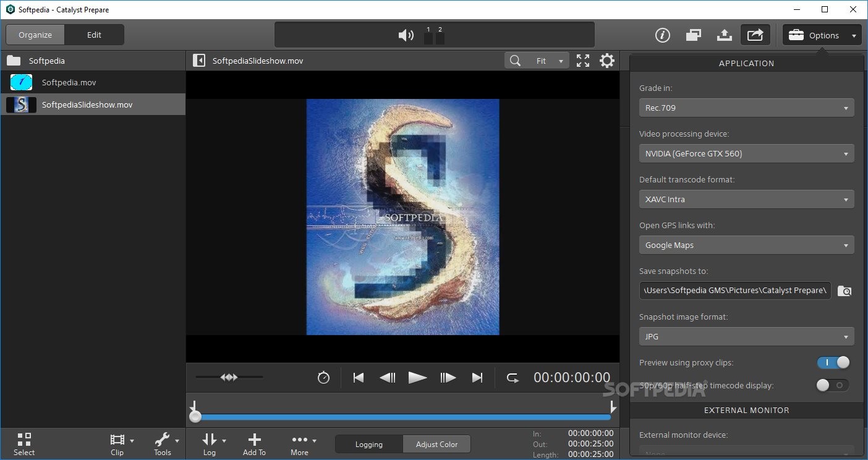Step back one frame
This screenshot has width=868, height=460.
388,378
